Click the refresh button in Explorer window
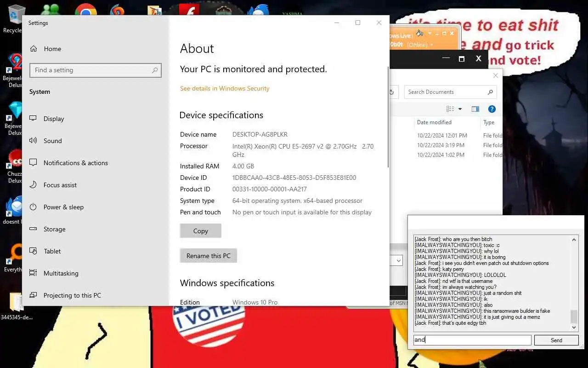 click(391, 92)
